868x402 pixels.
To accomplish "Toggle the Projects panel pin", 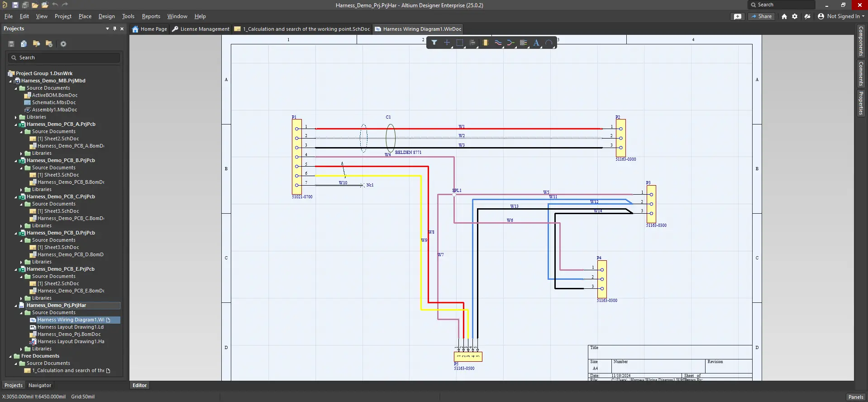I will click(x=114, y=29).
